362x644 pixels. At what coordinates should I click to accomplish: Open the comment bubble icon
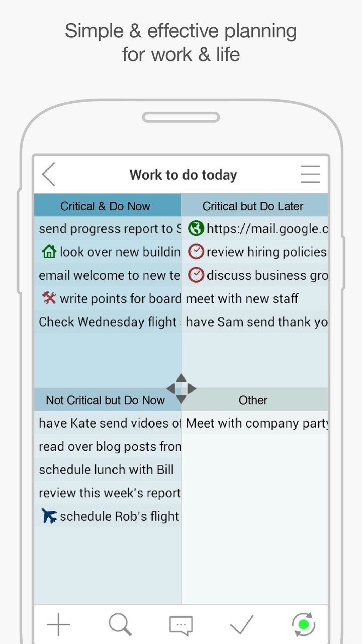click(x=180, y=624)
